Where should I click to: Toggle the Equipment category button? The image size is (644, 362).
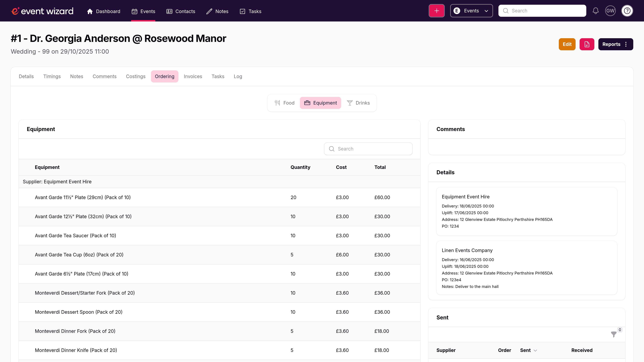[320, 103]
